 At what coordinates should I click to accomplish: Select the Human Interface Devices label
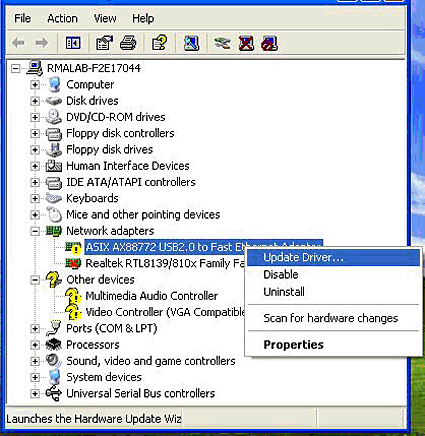(x=128, y=166)
